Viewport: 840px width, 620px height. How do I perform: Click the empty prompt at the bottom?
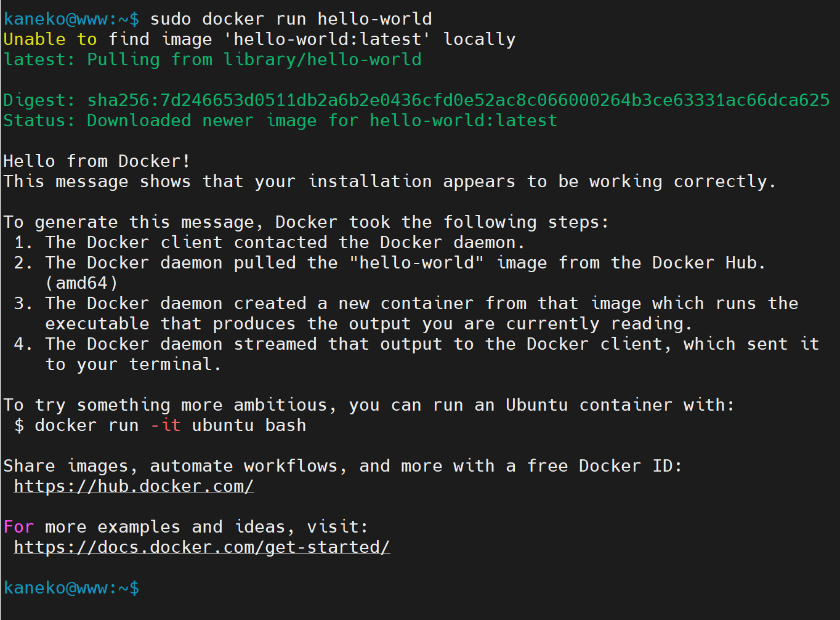(x=71, y=588)
